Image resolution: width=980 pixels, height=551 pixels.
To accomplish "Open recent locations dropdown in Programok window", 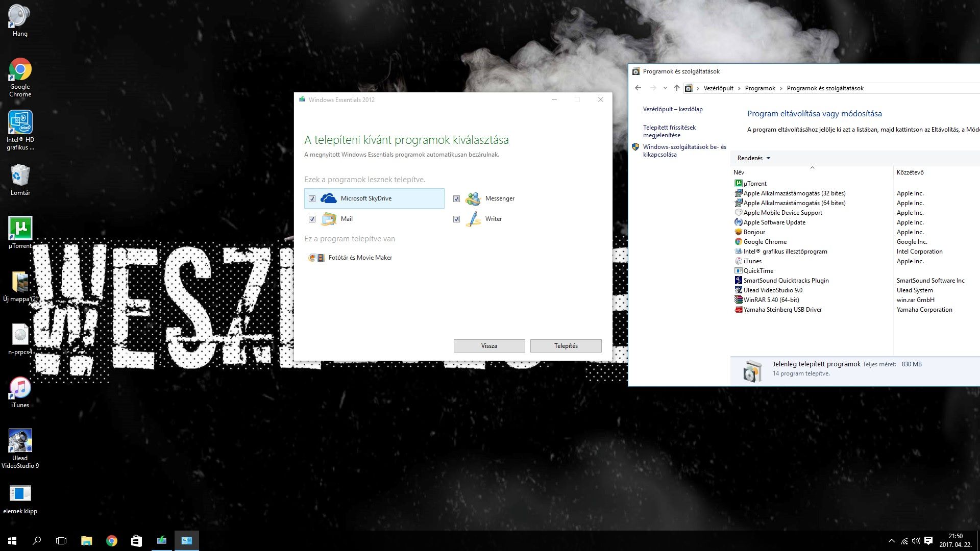I will tap(665, 88).
